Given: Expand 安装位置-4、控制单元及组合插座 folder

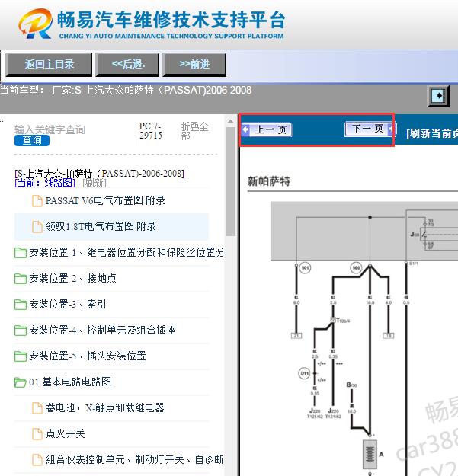Looking at the screenshot, I should (102, 331).
